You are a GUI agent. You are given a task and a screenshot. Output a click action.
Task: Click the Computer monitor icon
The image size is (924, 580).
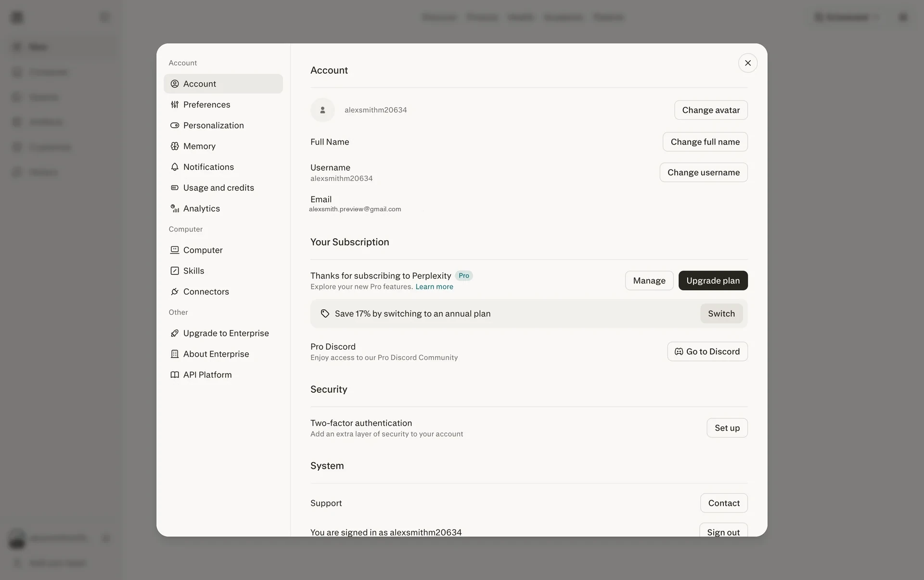coord(175,250)
